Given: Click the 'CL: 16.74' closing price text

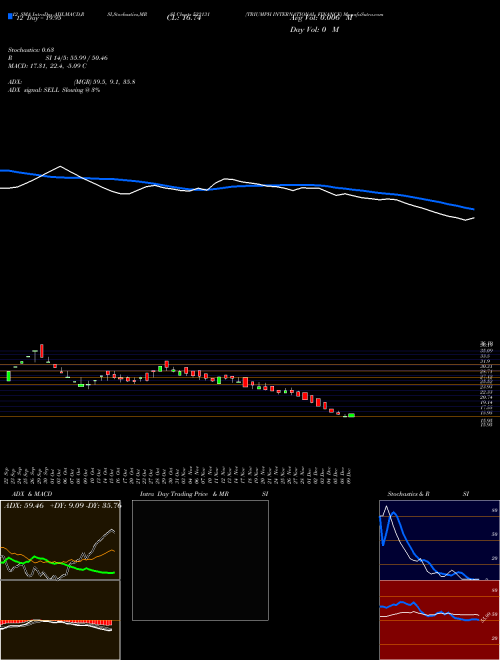Looking at the screenshot, I should tap(183, 18).
